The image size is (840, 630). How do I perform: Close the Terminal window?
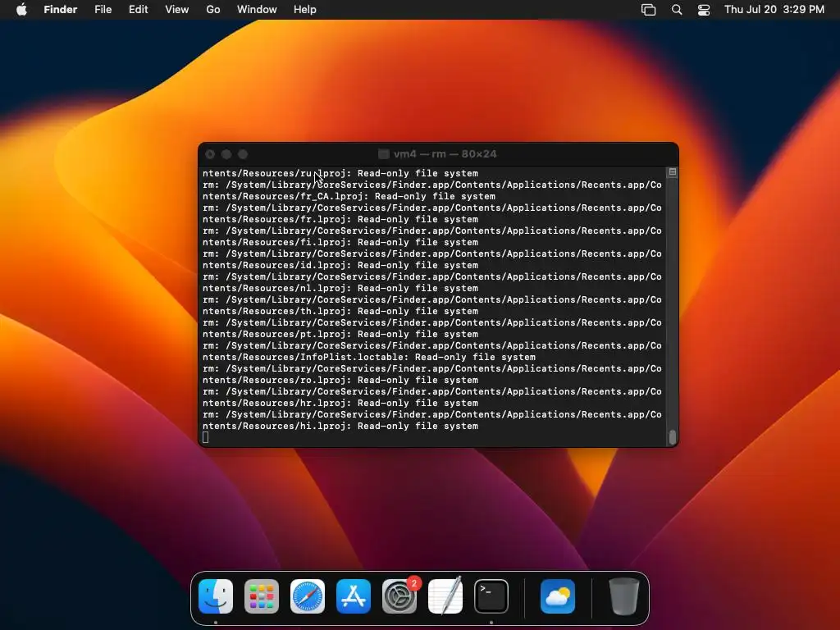pyautogui.click(x=210, y=154)
